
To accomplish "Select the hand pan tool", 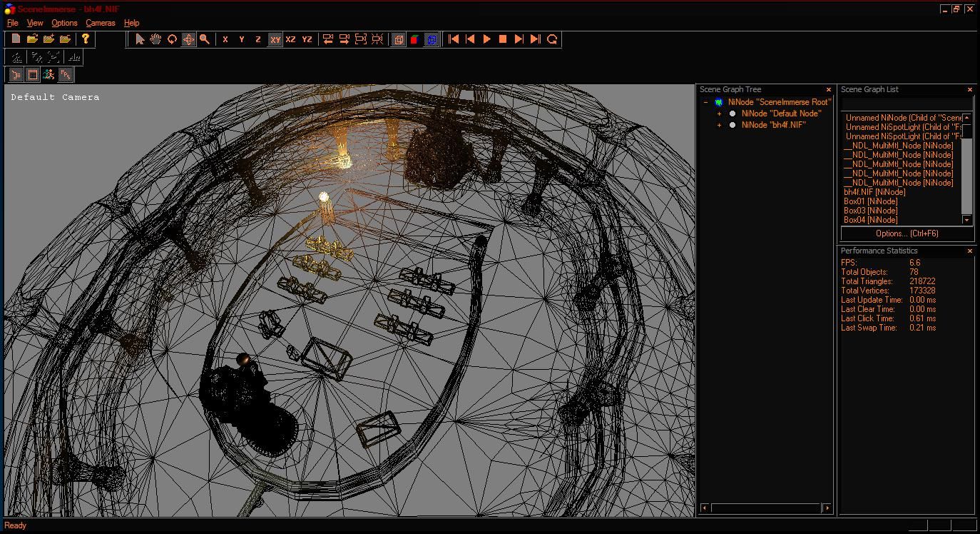I will 155,39.
